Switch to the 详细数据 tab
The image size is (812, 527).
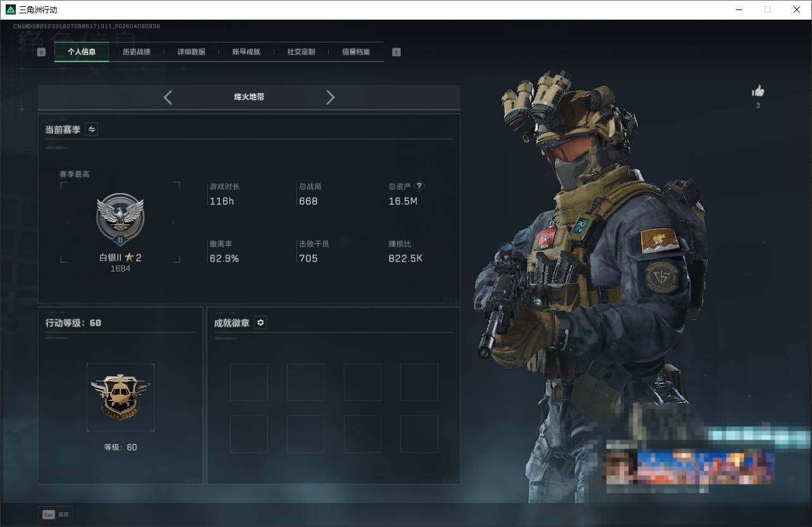(x=191, y=52)
